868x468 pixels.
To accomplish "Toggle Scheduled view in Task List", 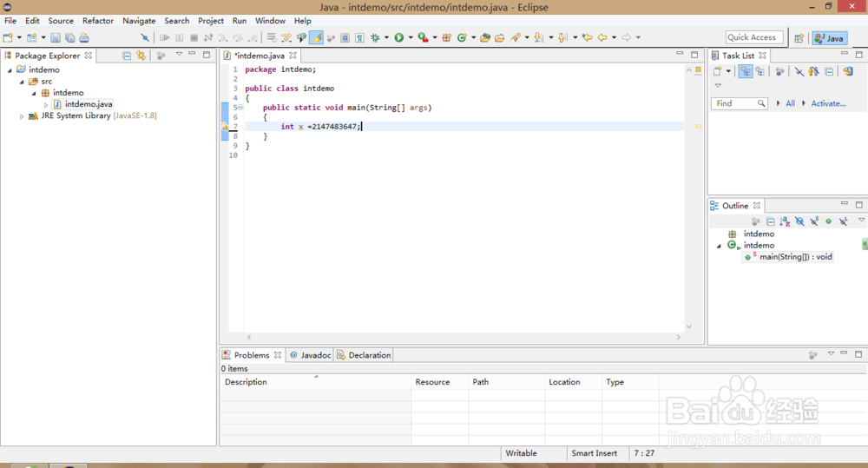I will click(760, 71).
